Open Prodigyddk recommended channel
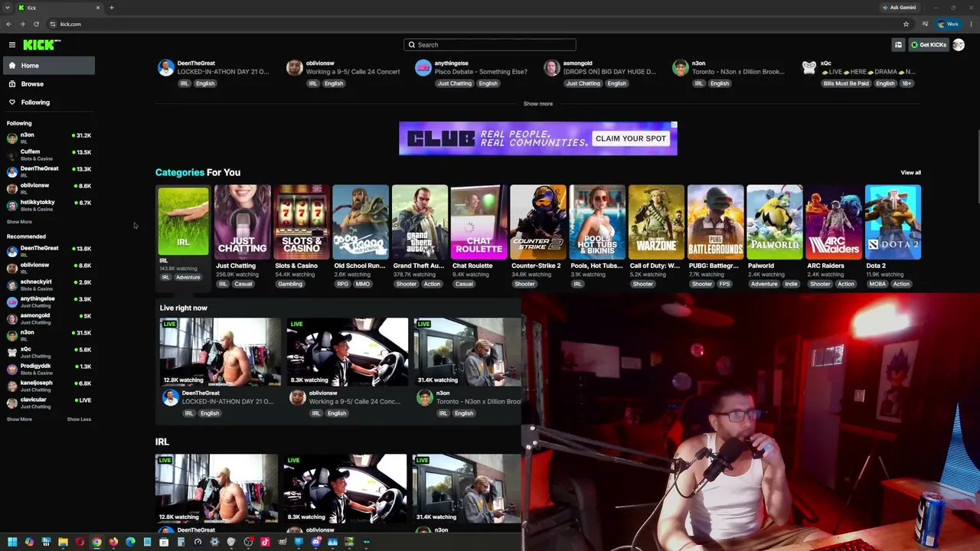This screenshot has width=980, height=551. [47, 369]
